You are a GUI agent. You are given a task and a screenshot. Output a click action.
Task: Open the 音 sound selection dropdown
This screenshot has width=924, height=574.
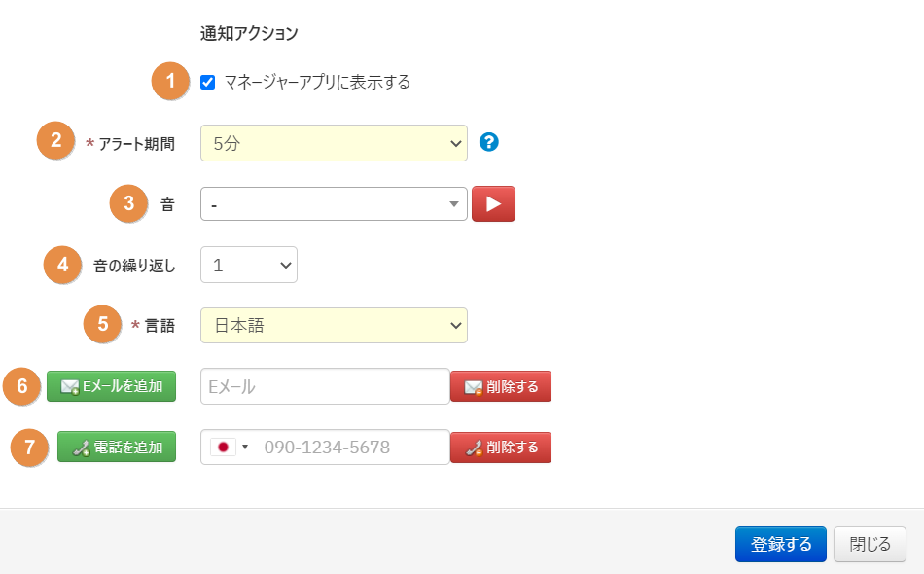pyautogui.click(x=334, y=204)
